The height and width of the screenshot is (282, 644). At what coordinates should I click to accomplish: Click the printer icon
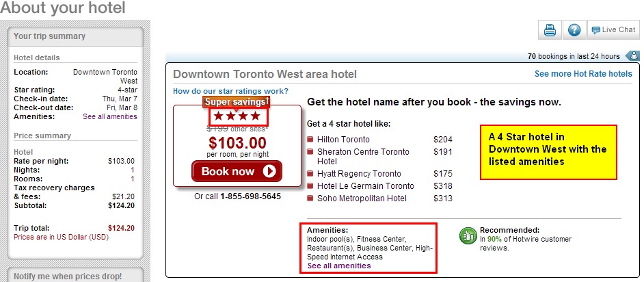tap(550, 30)
